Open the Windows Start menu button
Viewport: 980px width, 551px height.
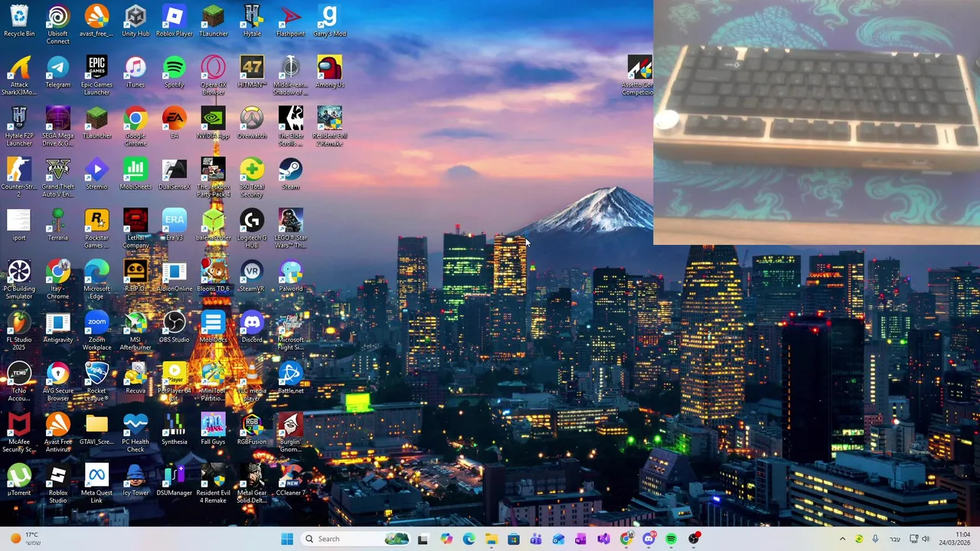[287, 539]
